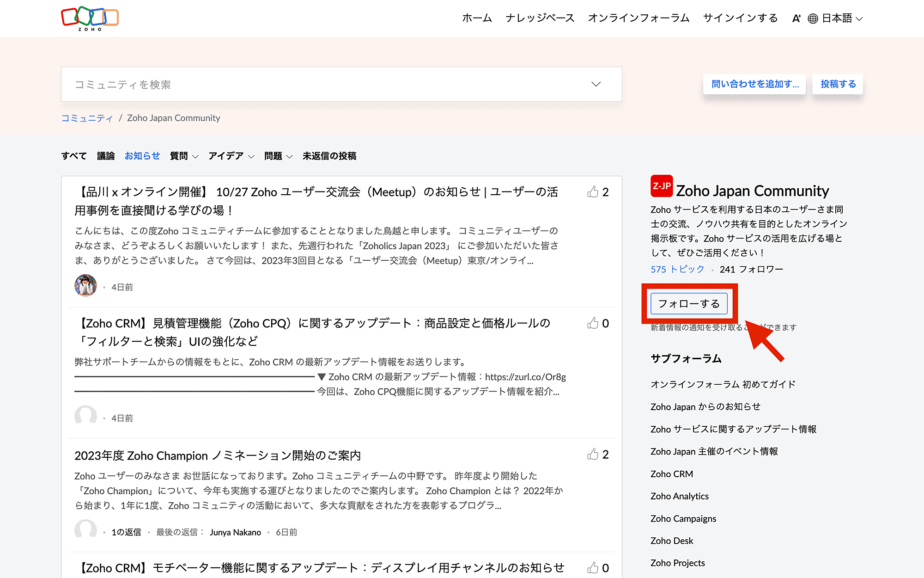The width and height of the screenshot is (924, 578).
Task: Click the フォローする button
Action: point(688,304)
